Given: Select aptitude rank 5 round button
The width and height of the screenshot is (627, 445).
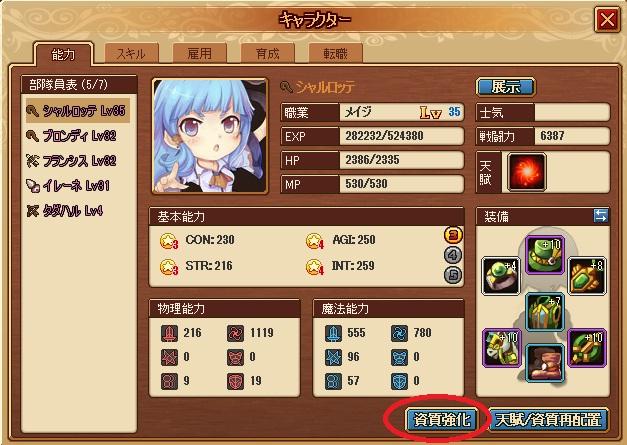Looking at the screenshot, I should [x=453, y=275].
